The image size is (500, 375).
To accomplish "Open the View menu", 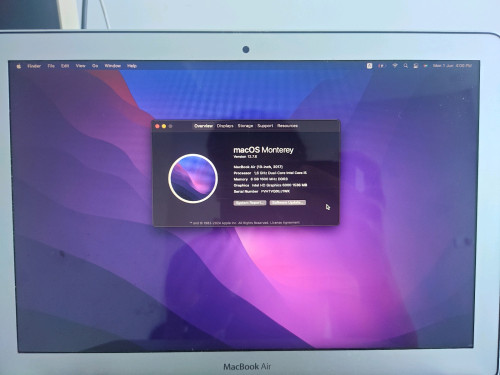I will pyautogui.click(x=81, y=66).
